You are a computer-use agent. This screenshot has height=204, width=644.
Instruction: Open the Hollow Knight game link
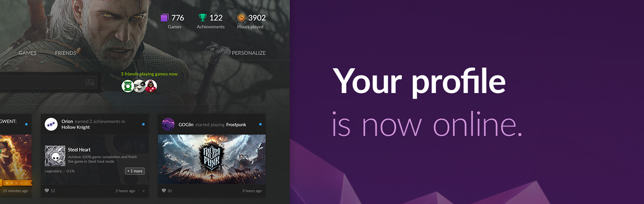(x=76, y=127)
